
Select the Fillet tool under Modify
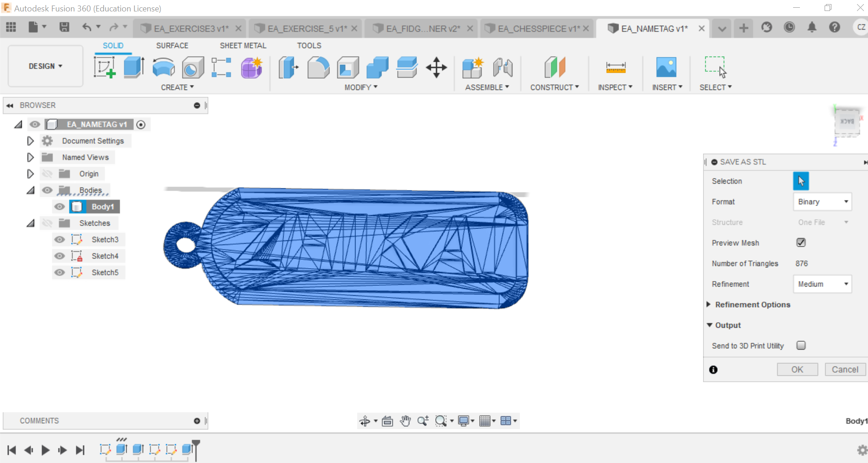(318, 67)
